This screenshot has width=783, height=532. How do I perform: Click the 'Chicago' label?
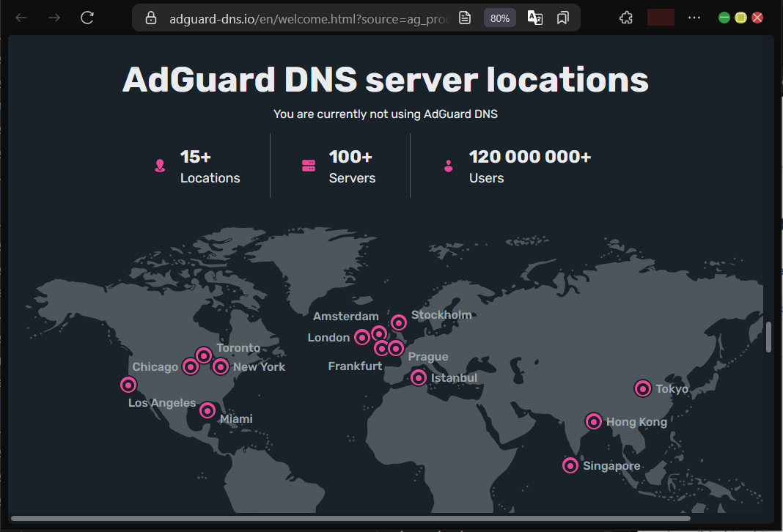155,367
